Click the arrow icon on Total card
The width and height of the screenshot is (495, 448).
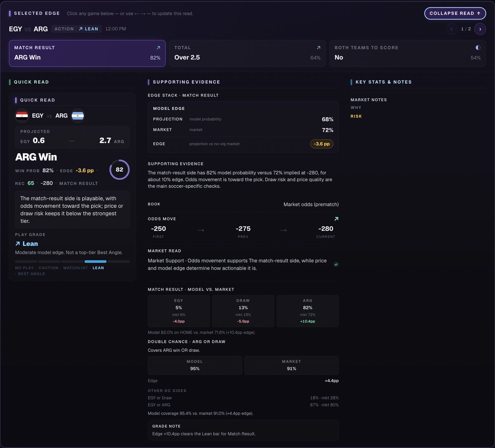coord(318,48)
